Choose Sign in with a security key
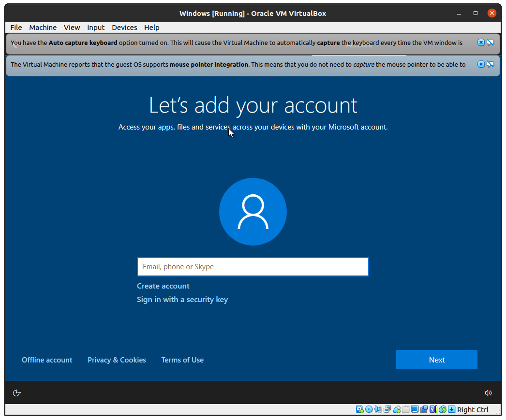Image resolution: width=506 pixels, height=420 pixels. 182,300
